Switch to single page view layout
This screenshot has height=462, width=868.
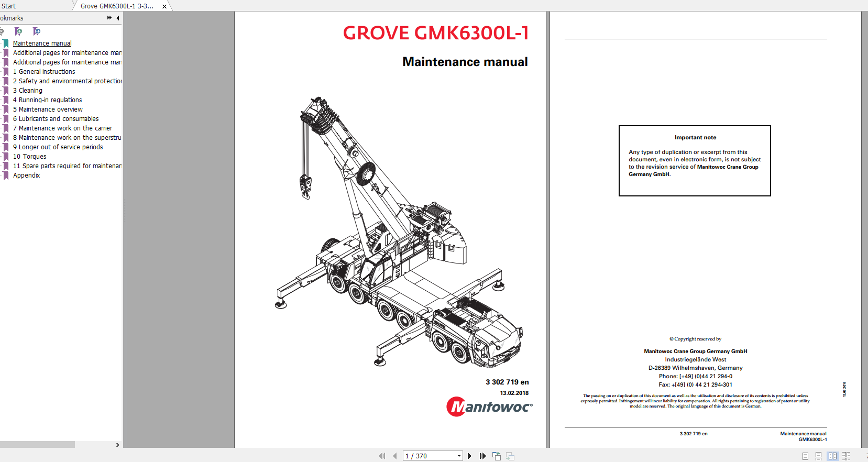(x=805, y=456)
